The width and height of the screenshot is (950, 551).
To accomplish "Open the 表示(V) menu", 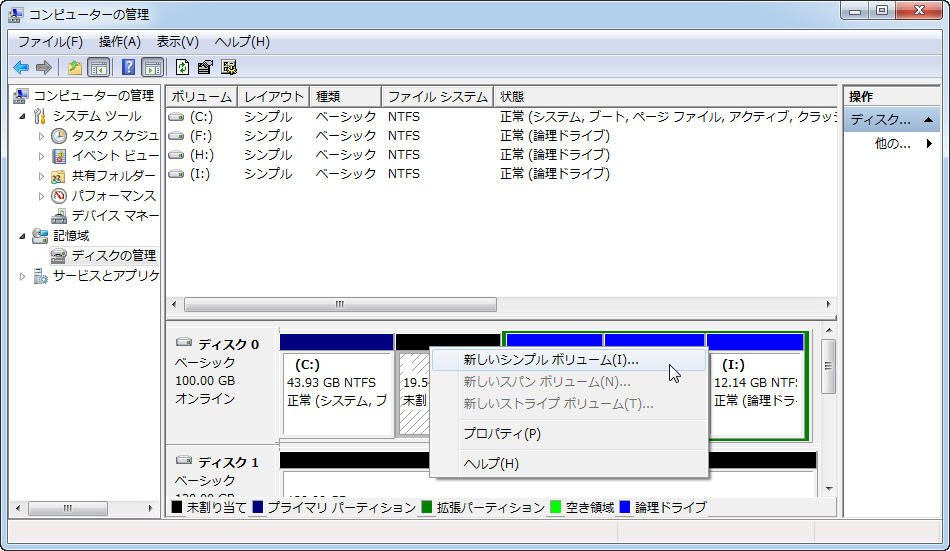I will [178, 42].
